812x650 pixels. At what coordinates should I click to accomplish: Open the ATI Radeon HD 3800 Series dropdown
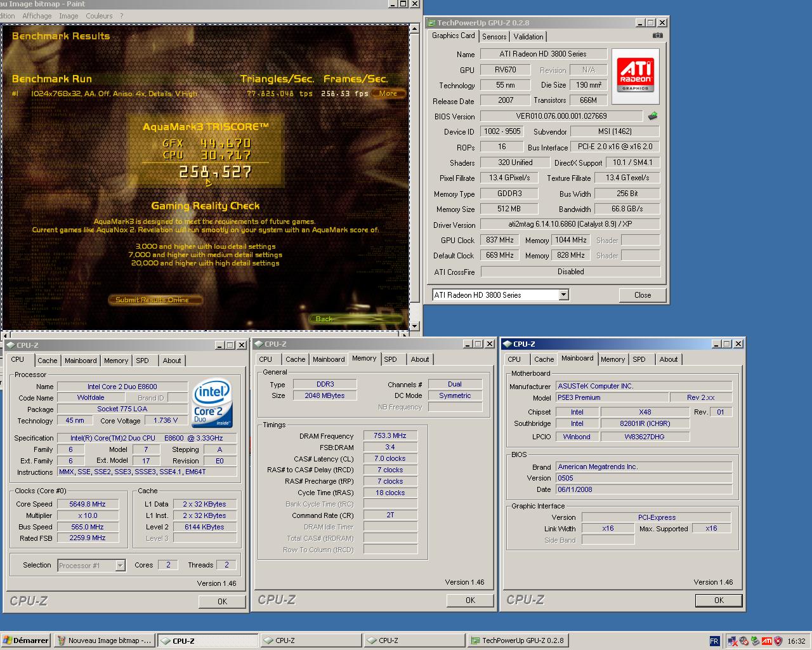tap(563, 295)
